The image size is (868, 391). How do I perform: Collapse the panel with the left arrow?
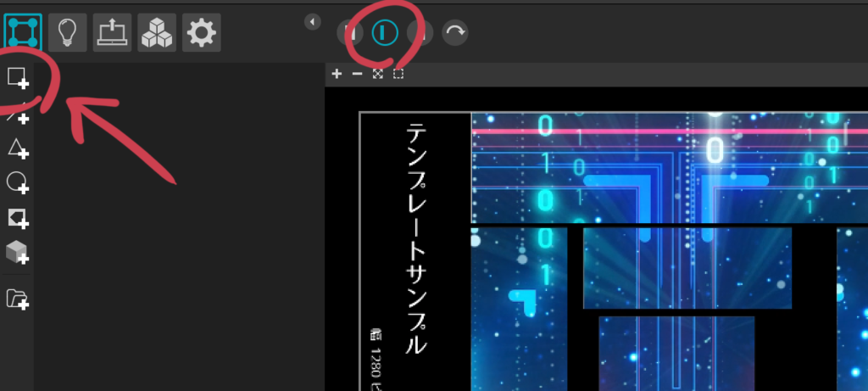313,21
